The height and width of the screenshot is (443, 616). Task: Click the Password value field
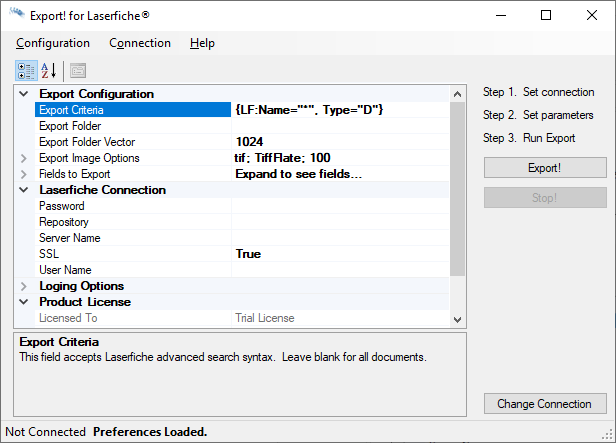pyautogui.click(x=340, y=206)
